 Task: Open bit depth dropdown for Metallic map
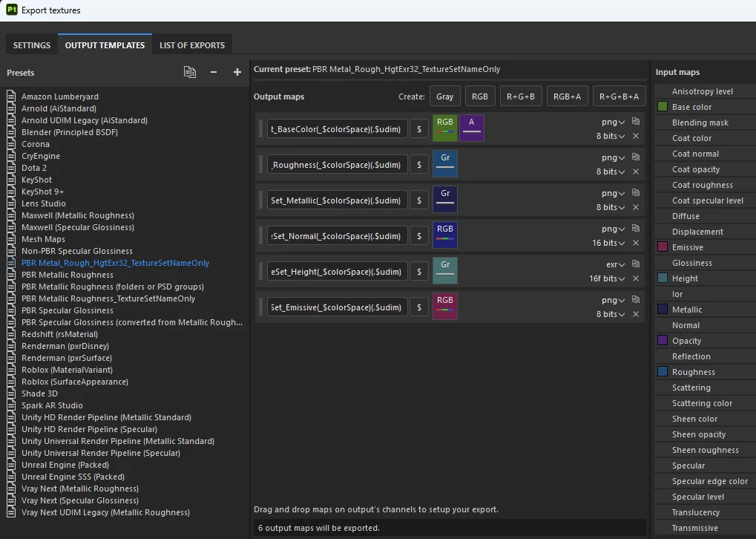point(611,207)
